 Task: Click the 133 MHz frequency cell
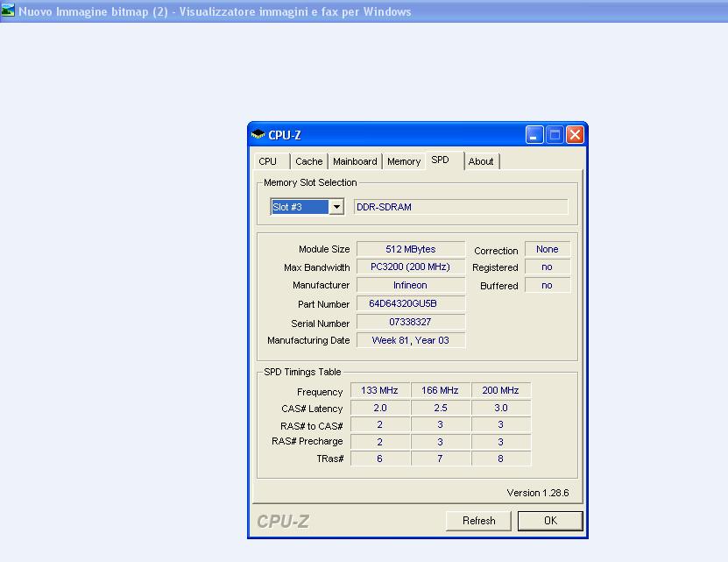(380, 390)
